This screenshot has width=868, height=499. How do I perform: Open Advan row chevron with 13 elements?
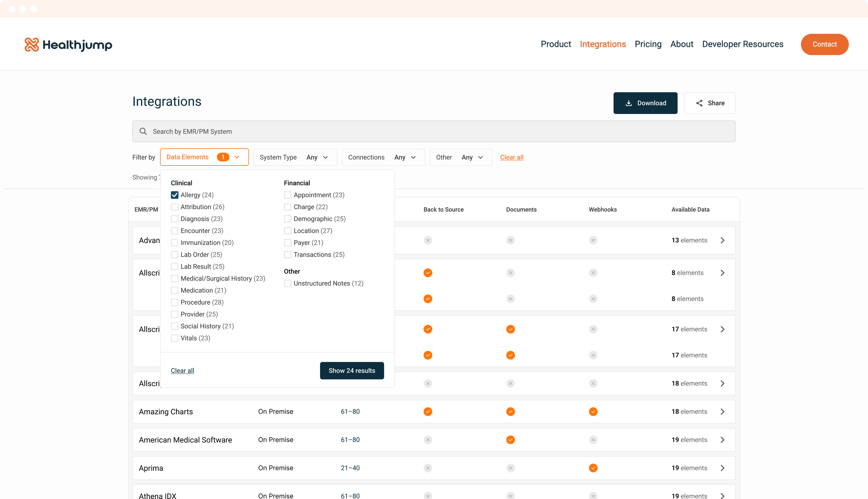click(x=723, y=240)
